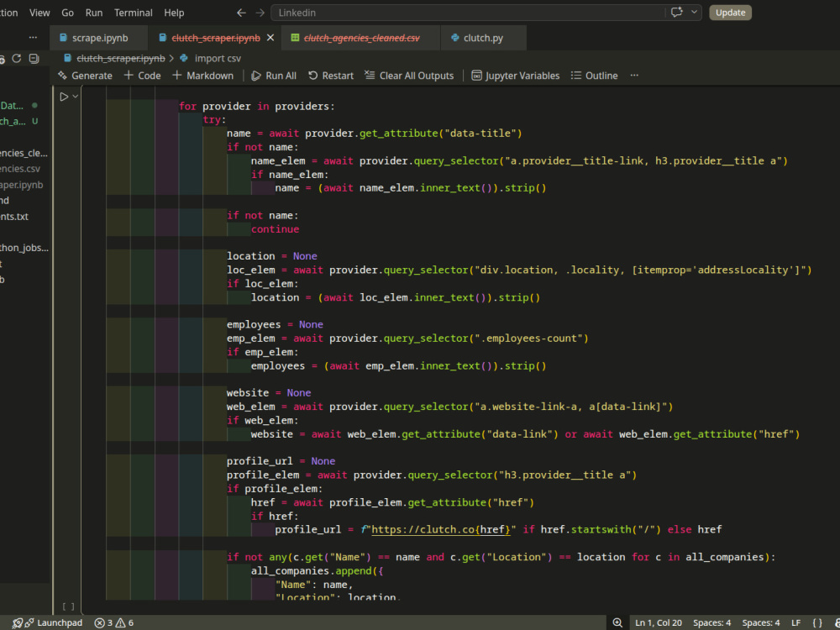840x630 pixels.
Task: Restart the notebook kernel
Action: click(x=330, y=76)
